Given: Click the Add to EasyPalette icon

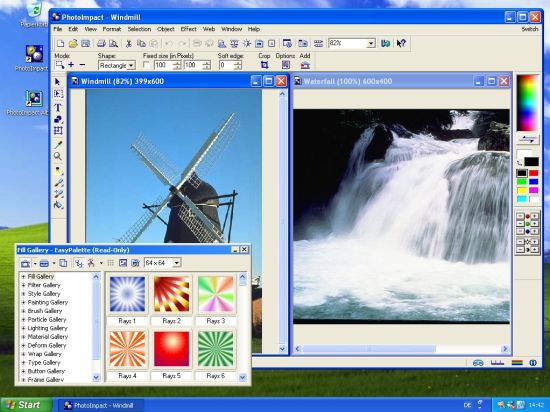Looking at the screenshot, I should coord(305,65).
